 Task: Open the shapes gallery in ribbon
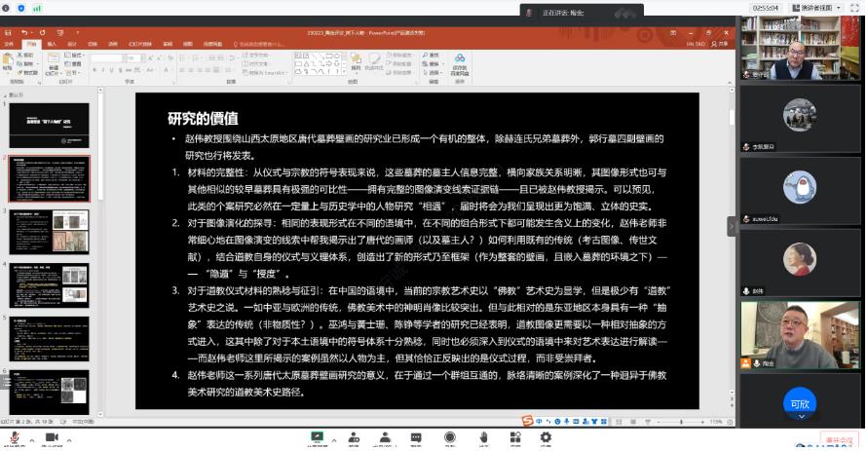321,63
